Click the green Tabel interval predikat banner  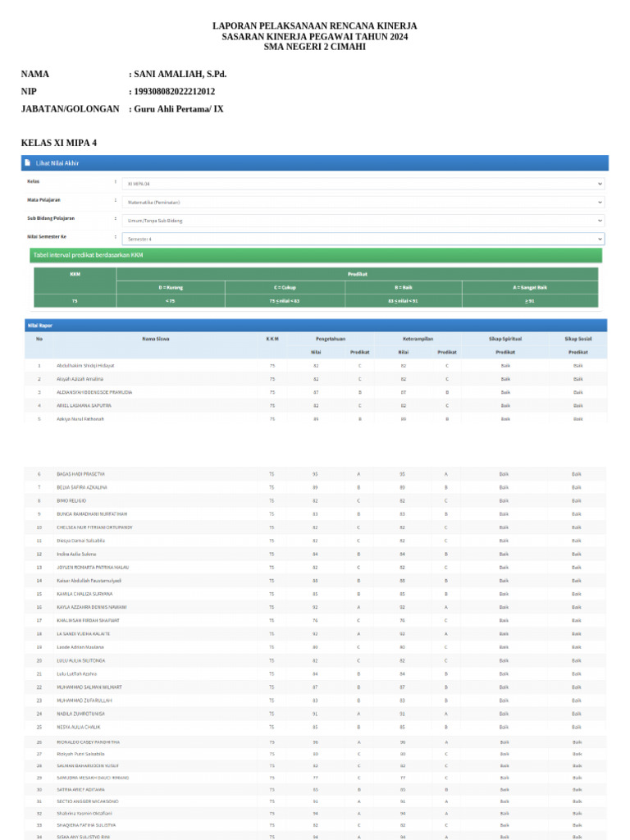(316, 256)
